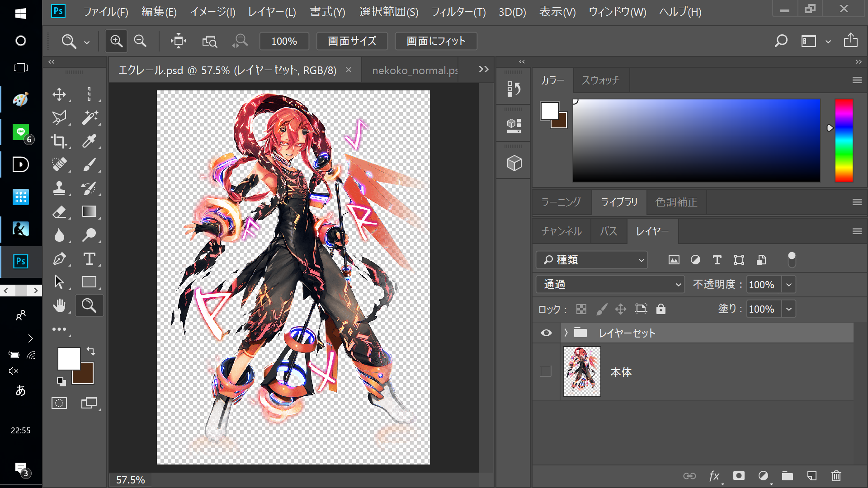
Task: Click the 画面サイズ button
Action: [352, 41]
